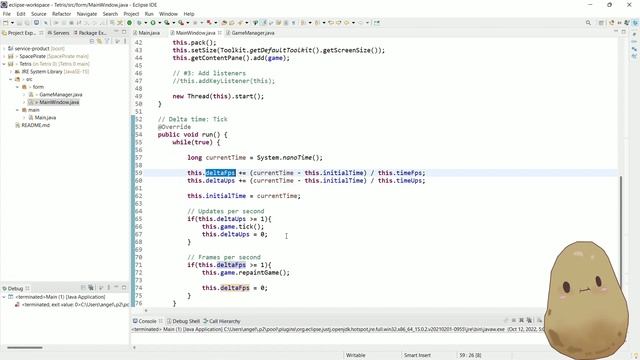Image resolution: width=640 pixels, height=360 pixels.
Task: Click Link with Editor icon in Project Explorer
Action: pos(99,41)
